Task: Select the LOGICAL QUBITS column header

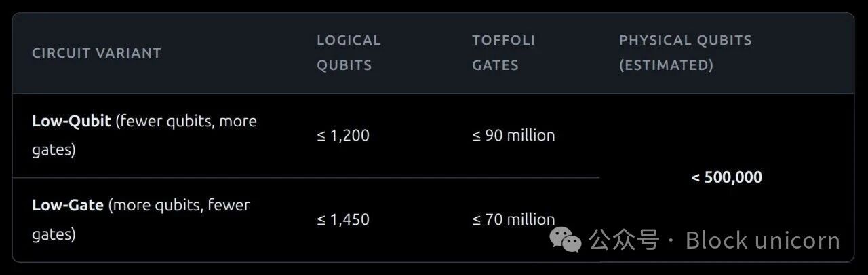Action: pos(349,53)
